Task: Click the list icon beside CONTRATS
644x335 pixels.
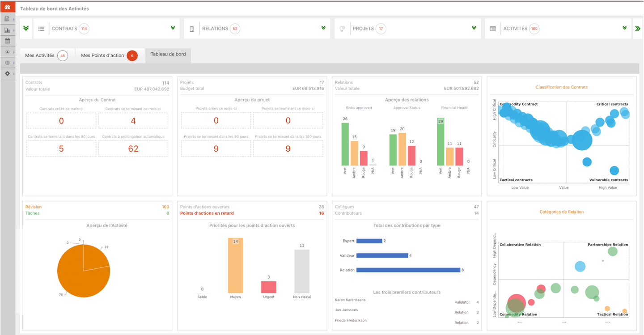Action: pos(41,29)
